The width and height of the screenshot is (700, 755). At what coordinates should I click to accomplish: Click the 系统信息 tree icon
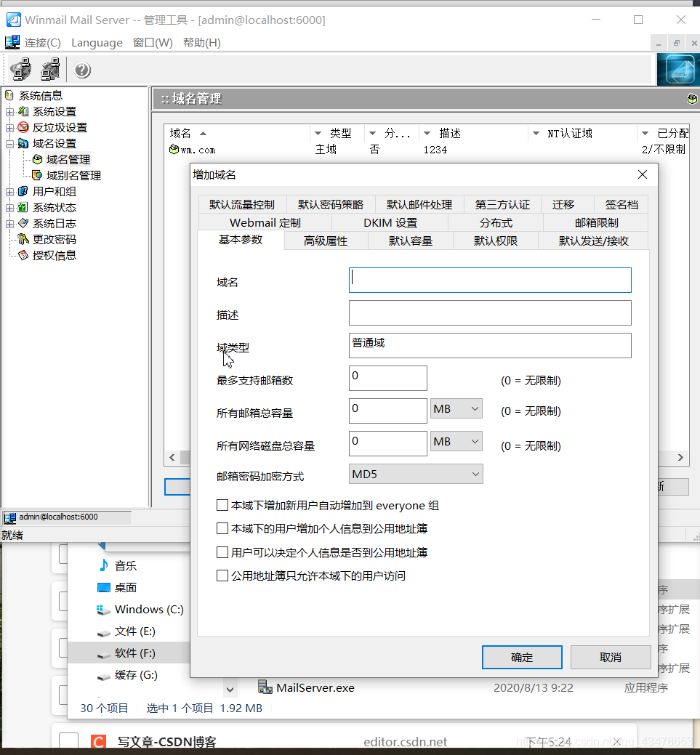coord(9,95)
